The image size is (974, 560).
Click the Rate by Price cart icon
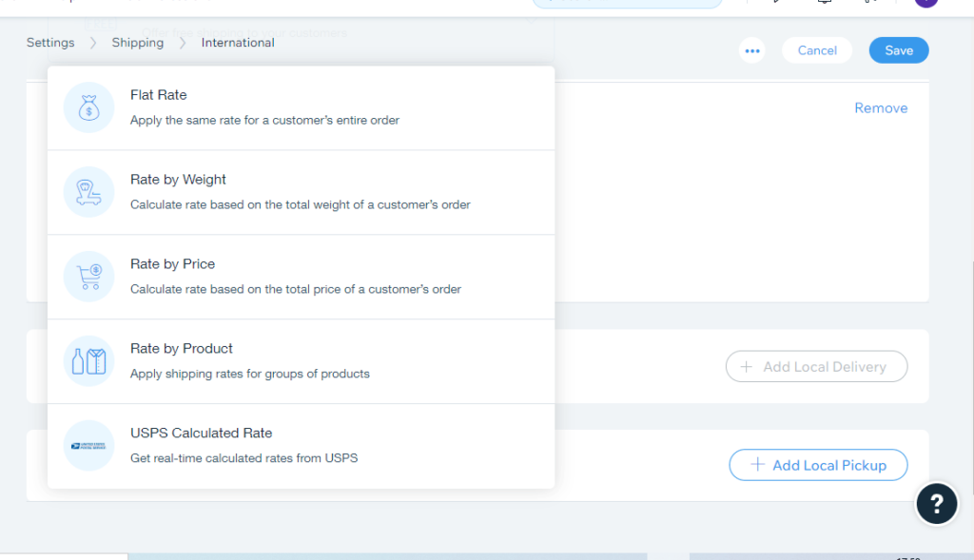pos(88,277)
